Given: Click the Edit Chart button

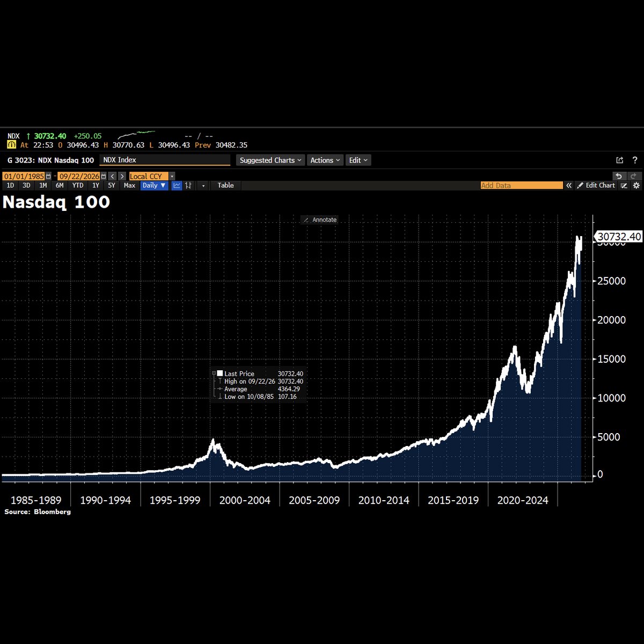Looking at the screenshot, I should click(596, 185).
